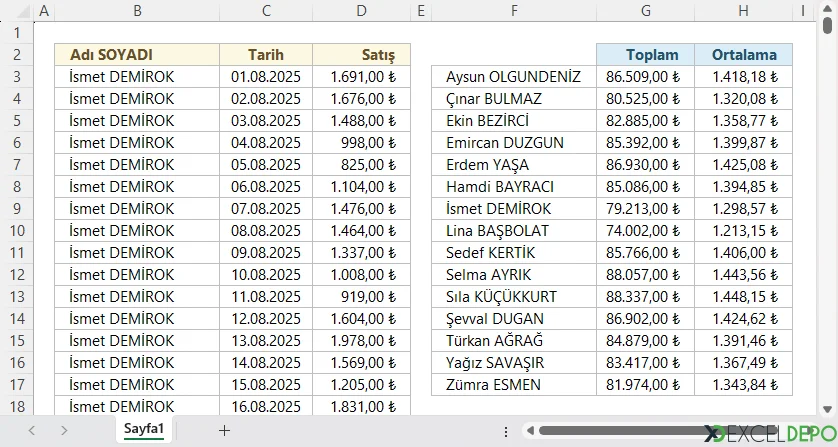
Task: Click the horizontal scrollbar left arrow
Action: click(x=530, y=431)
